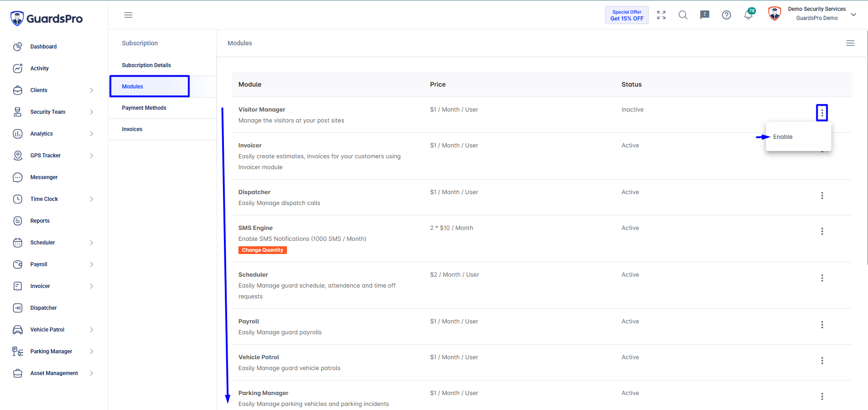This screenshot has height=410, width=868.
Task: Click the search magnifier icon
Action: [x=683, y=15]
